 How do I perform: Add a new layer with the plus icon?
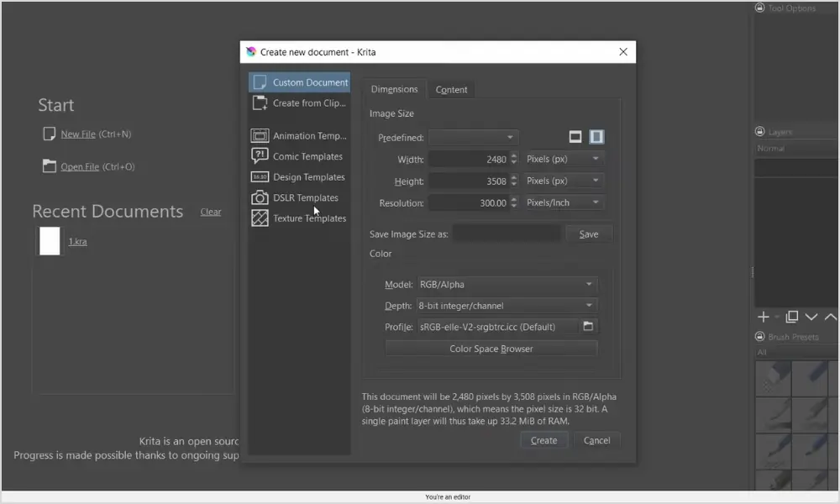coord(763,317)
